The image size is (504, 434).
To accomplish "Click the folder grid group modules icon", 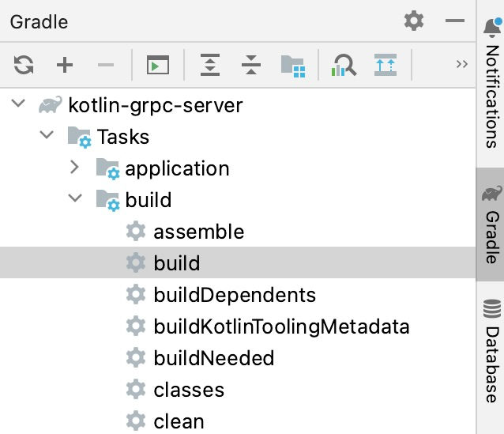I will 293,66.
